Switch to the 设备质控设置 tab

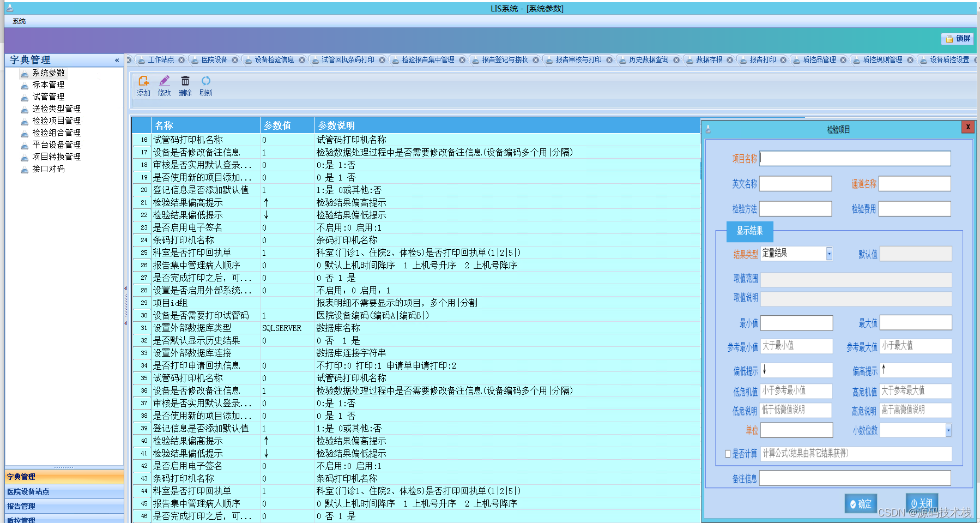pos(949,60)
